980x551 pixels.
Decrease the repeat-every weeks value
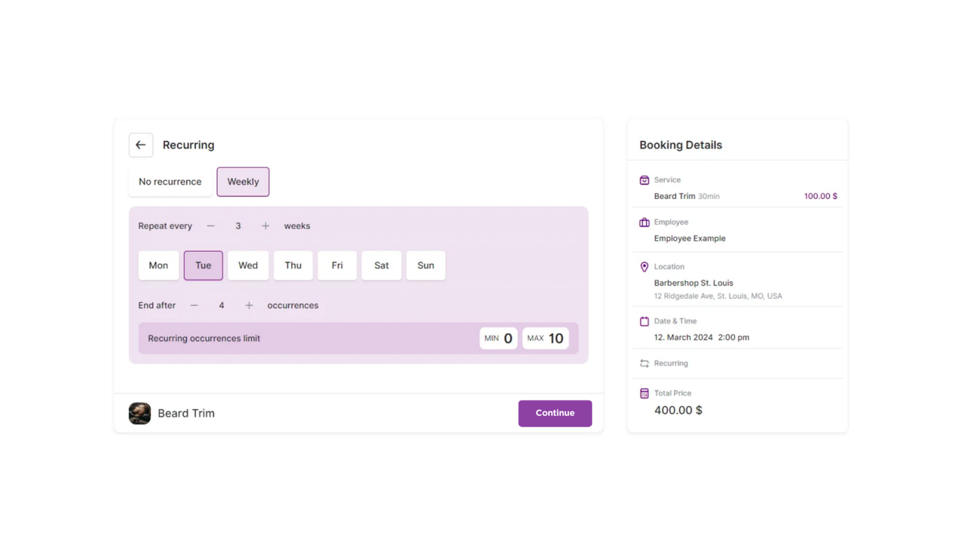tap(211, 226)
